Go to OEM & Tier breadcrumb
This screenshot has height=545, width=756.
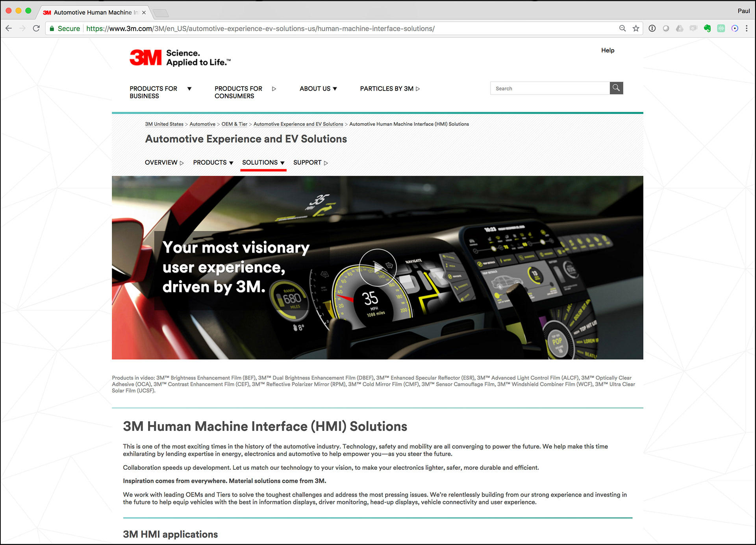click(x=234, y=124)
